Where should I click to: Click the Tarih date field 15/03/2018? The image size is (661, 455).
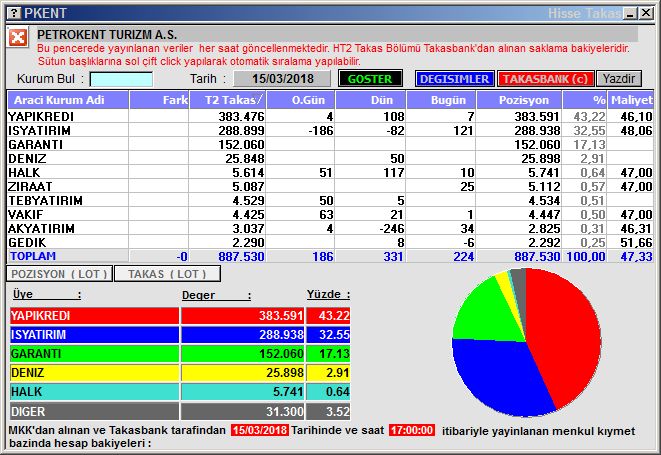[282, 79]
